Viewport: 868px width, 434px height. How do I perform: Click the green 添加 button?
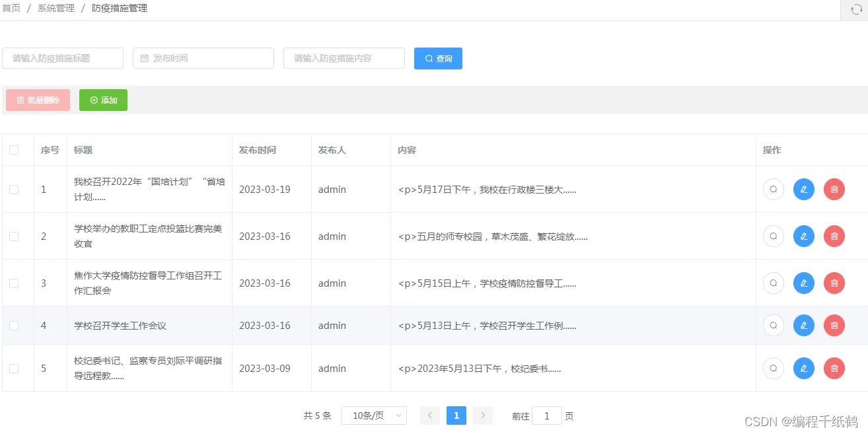[103, 100]
